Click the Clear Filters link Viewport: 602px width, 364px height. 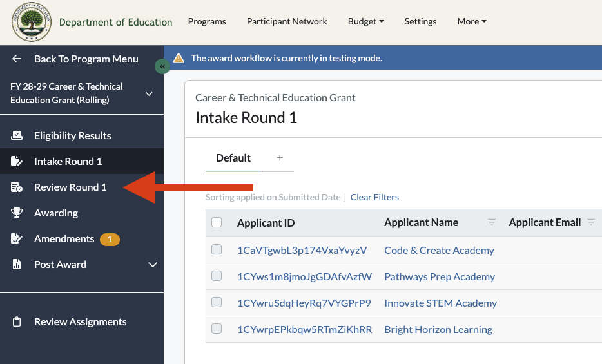374,197
